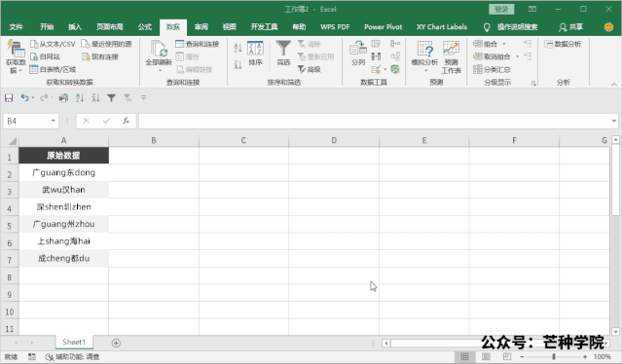Screen dimensions: 622x364
Task: Click 取消组合 (Ungroup) button
Action: pyautogui.click(x=492, y=56)
